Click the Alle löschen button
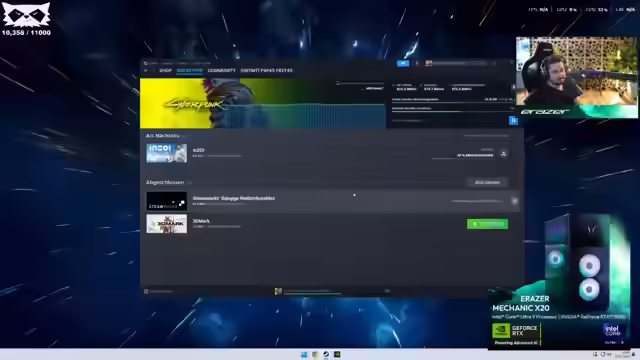This screenshot has width=640, height=360. [x=487, y=182]
